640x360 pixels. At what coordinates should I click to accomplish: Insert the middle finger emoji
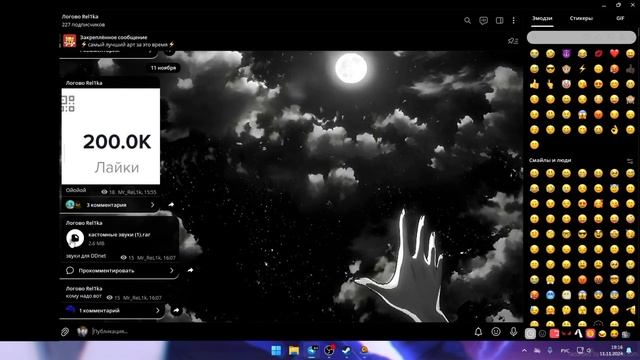click(x=550, y=84)
